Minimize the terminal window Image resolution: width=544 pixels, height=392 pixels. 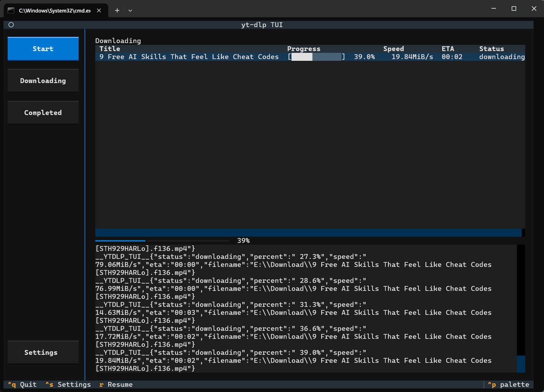pyautogui.click(x=494, y=8)
